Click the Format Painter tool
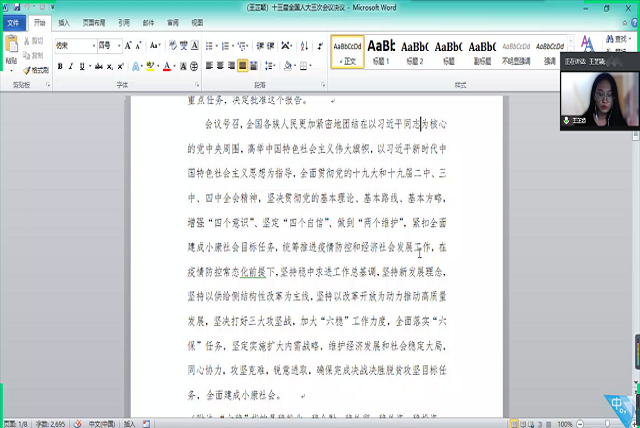Viewport: 640px width, 428px height. click(x=36, y=70)
